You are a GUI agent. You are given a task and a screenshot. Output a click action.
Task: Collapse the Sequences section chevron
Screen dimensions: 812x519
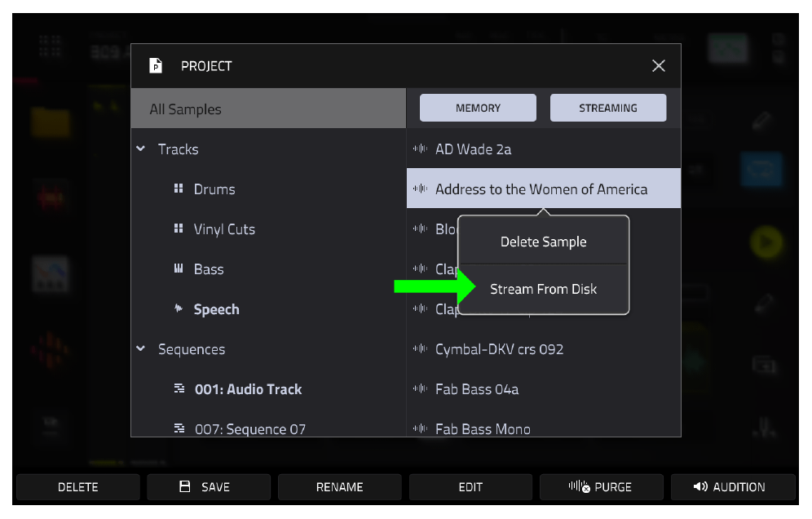141,348
